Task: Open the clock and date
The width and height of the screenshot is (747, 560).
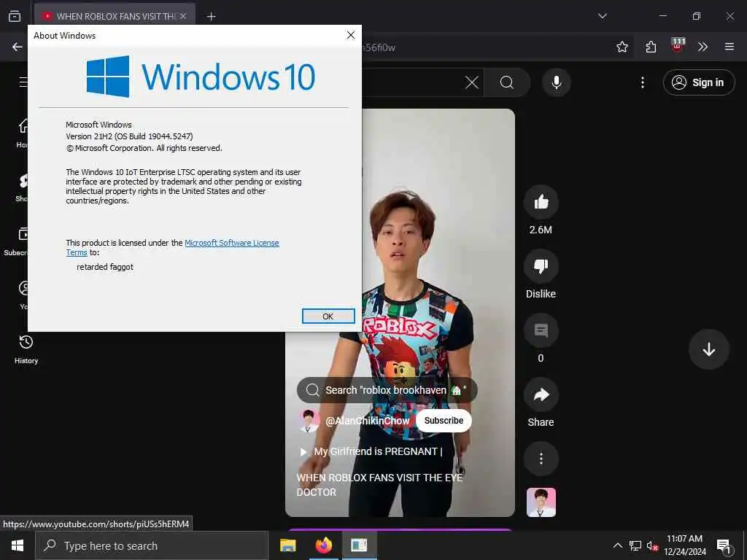Action: point(685,545)
